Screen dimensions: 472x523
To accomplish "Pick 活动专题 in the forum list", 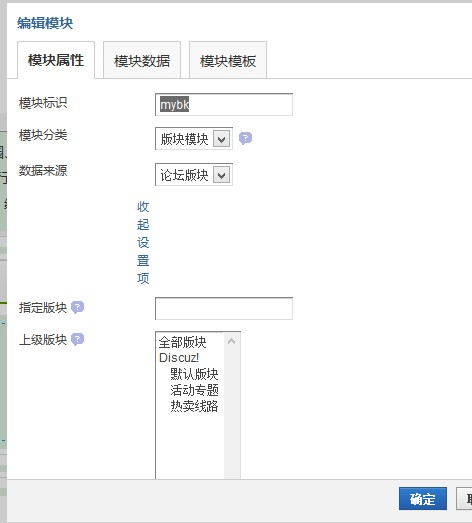I will pyautogui.click(x=194, y=390).
